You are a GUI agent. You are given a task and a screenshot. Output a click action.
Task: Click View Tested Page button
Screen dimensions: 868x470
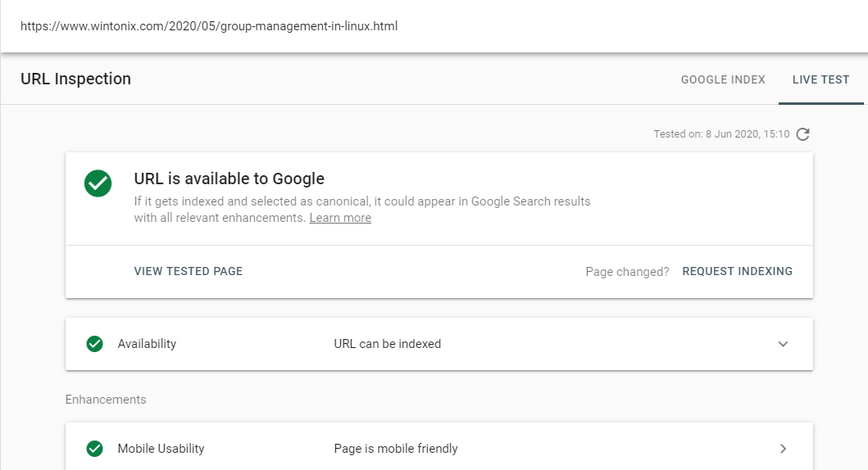coord(189,272)
